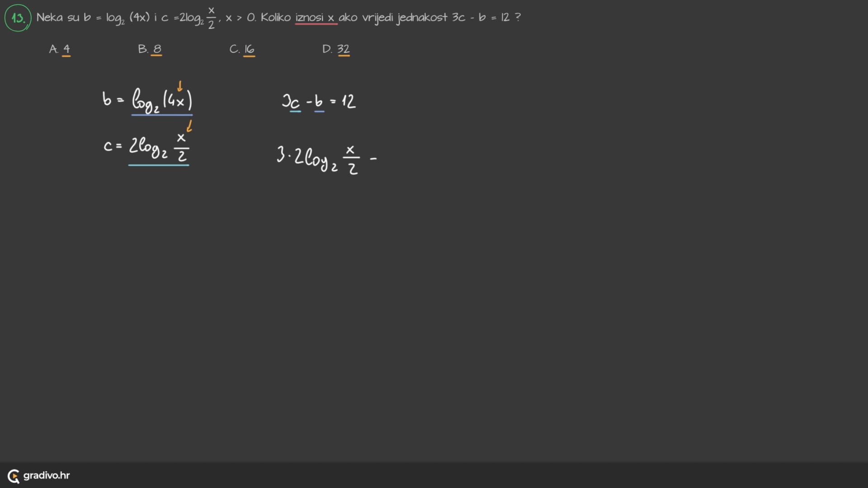The image size is (868, 488).
Task: Click the green circled number 13
Action: click(18, 18)
